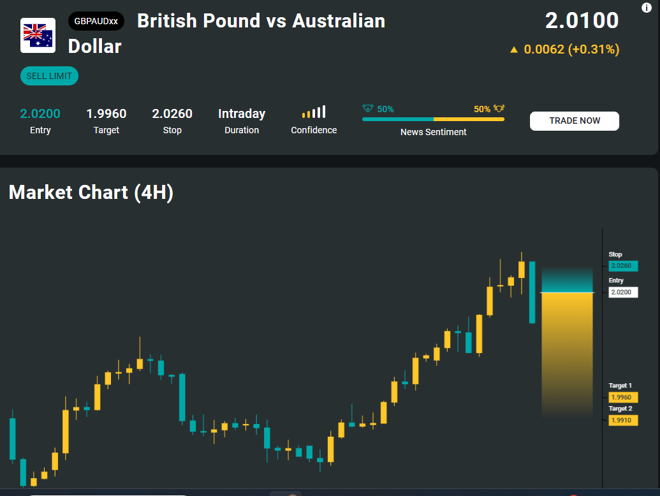Click the UK-Australia flag currency icon

click(38, 35)
